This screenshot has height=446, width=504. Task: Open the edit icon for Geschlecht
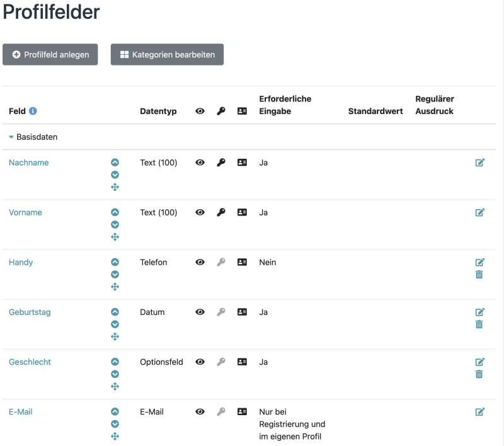pos(480,362)
